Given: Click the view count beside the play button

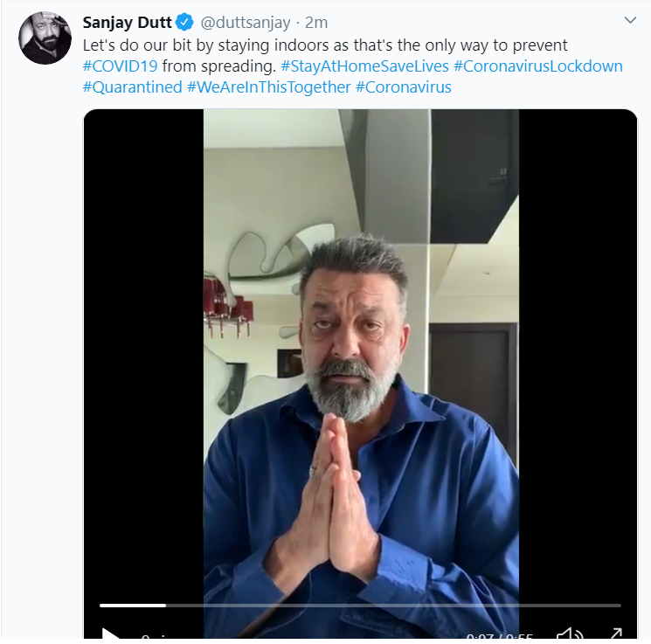Looking at the screenshot, I should click(x=154, y=638).
